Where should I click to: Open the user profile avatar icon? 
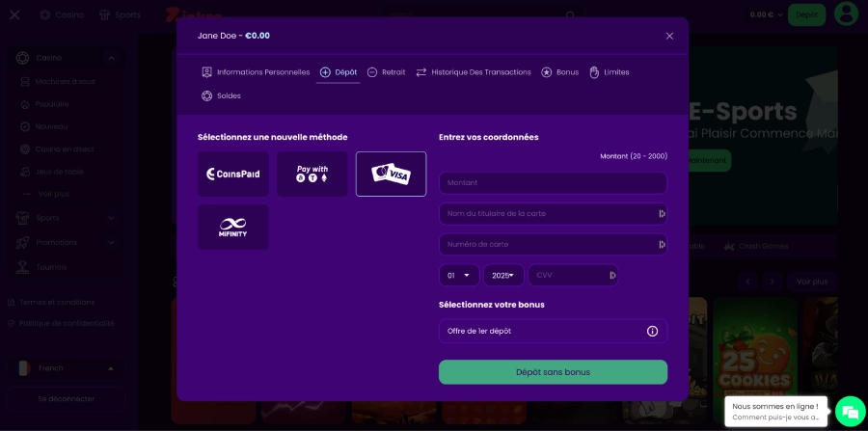[x=846, y=14]
